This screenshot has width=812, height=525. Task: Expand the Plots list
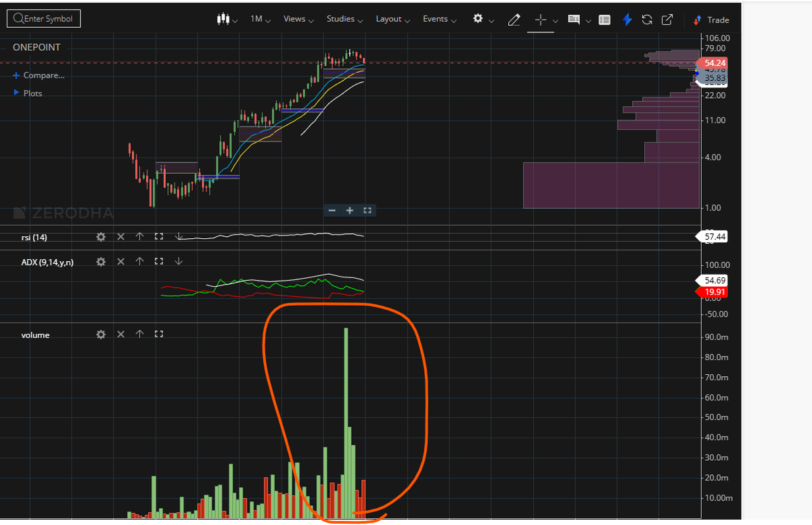28,93
